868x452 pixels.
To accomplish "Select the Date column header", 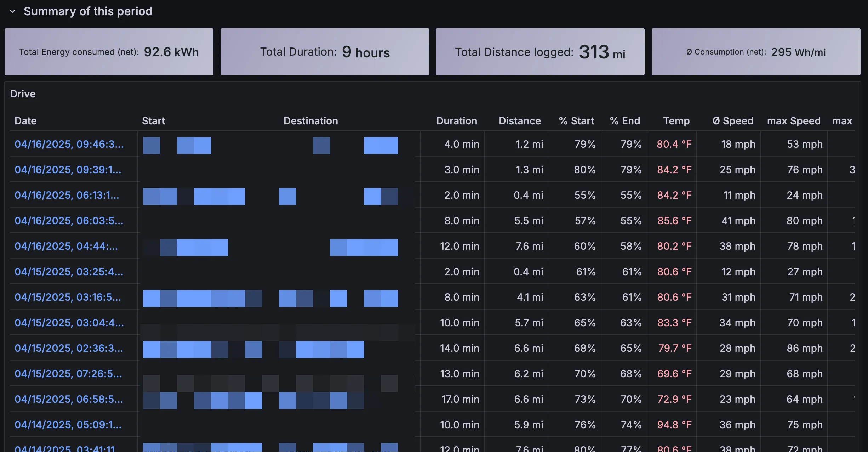I will pos(25,121).
